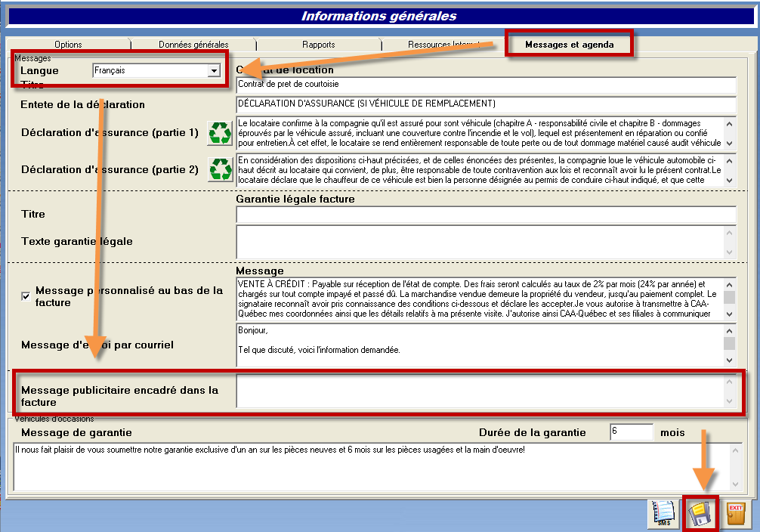Click inside the Déclaration d'assurance (partie 2) text box

(x=480, y=170)
